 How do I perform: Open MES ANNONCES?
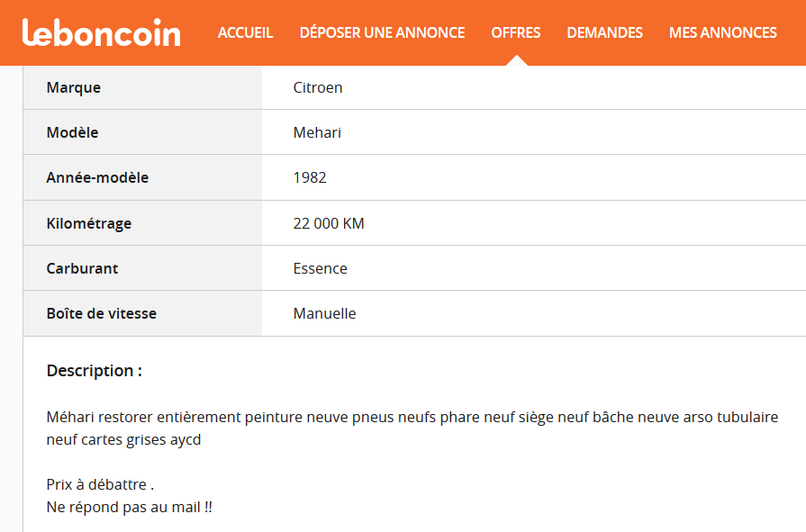pyautogui.click(x=723, y=33)
